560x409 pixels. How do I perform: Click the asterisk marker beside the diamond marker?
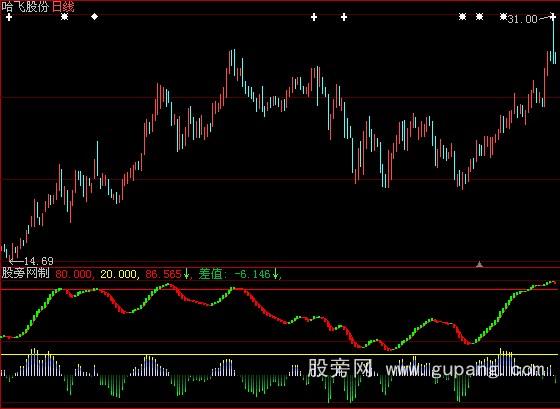[64, 16]
